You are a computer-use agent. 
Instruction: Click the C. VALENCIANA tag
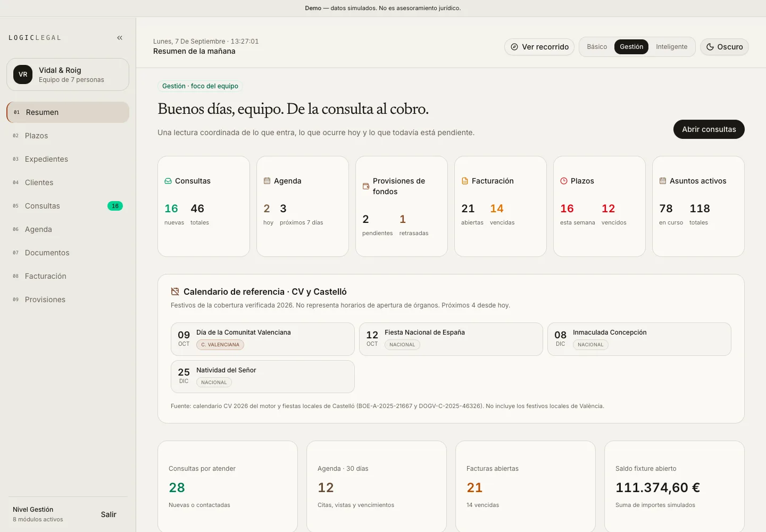[x=220, y=345]
